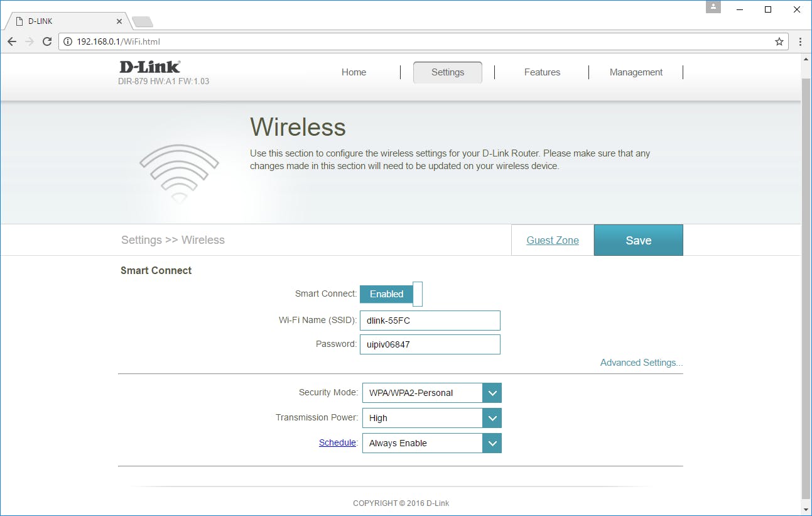The height and width of the screenshot is (516, 812).
Task: Select the D-LINK browser tab
Action: click(x=67, y=21)
